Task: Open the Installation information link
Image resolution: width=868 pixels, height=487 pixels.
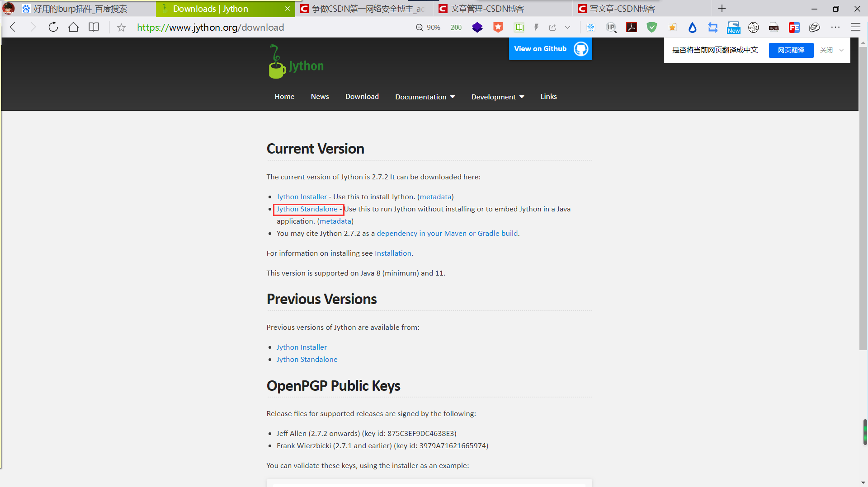Action: pos(393,253)
